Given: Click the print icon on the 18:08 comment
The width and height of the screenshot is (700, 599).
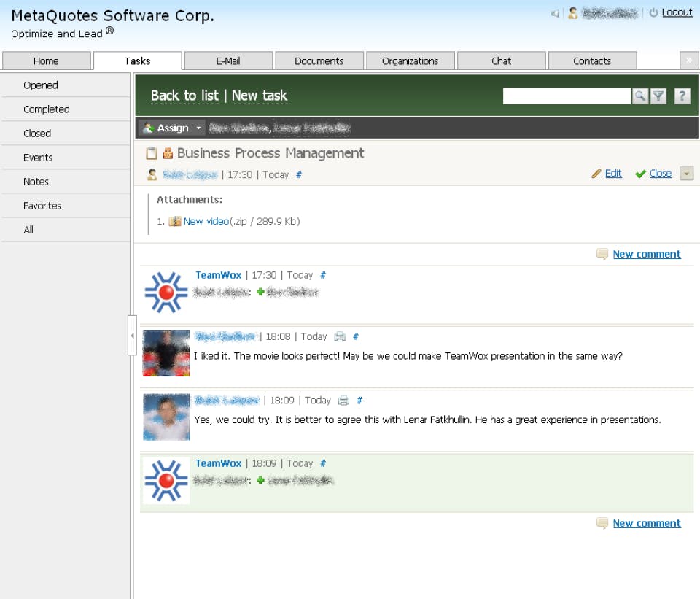Looking at the screenshot, I should 340,336.
